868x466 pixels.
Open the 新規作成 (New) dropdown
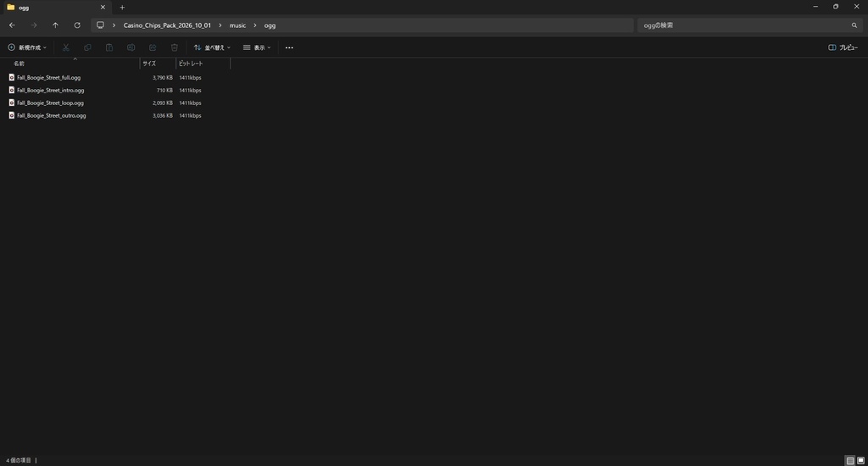[x=27, y=47]
